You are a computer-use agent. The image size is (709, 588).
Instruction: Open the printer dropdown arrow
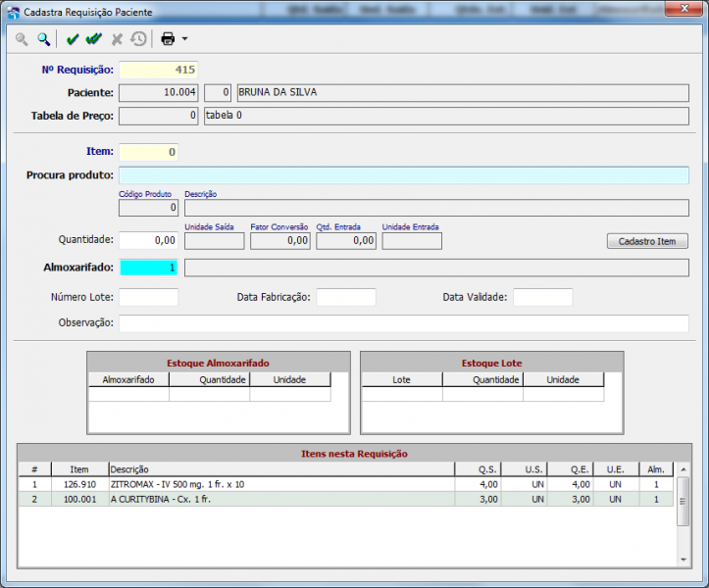184,39
